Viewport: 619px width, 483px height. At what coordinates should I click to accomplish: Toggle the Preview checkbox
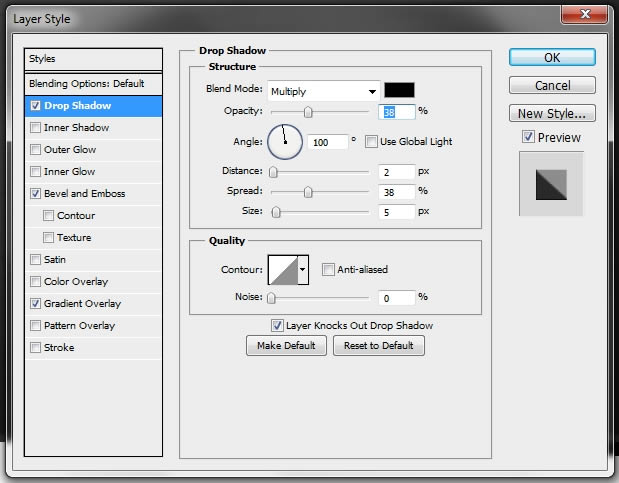(x=528, y=137)
